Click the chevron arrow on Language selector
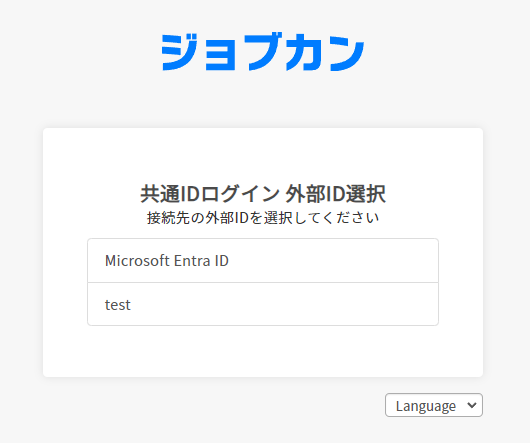This screenshot has width=530, height=443. [472, 405]
